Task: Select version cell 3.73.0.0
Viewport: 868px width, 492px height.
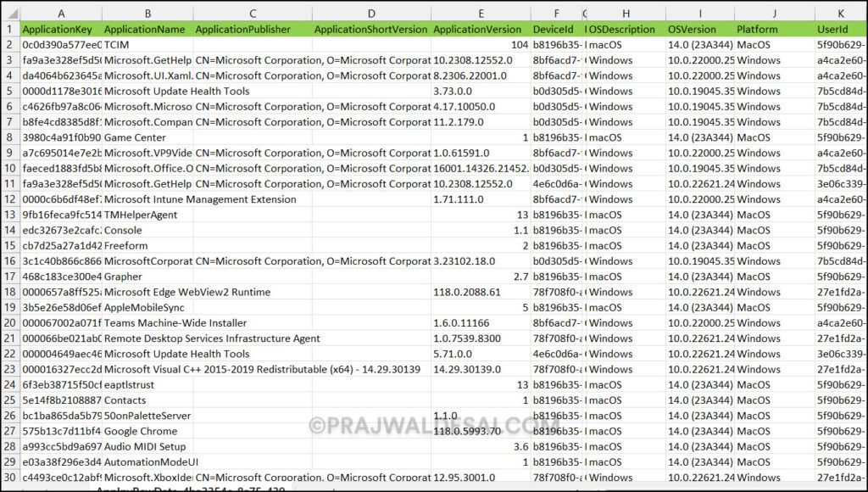Action: pyautogui.click(x=481, y=91)
